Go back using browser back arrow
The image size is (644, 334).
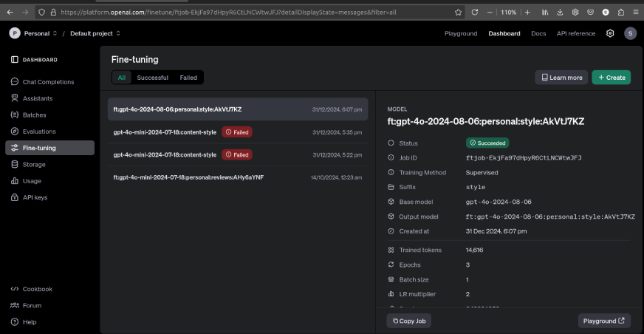10,13
